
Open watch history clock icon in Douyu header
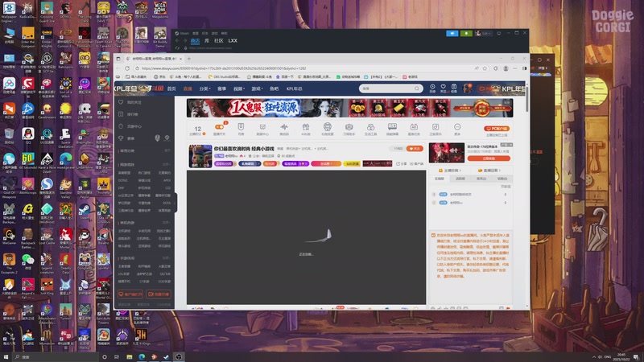(x=432, y=88)
